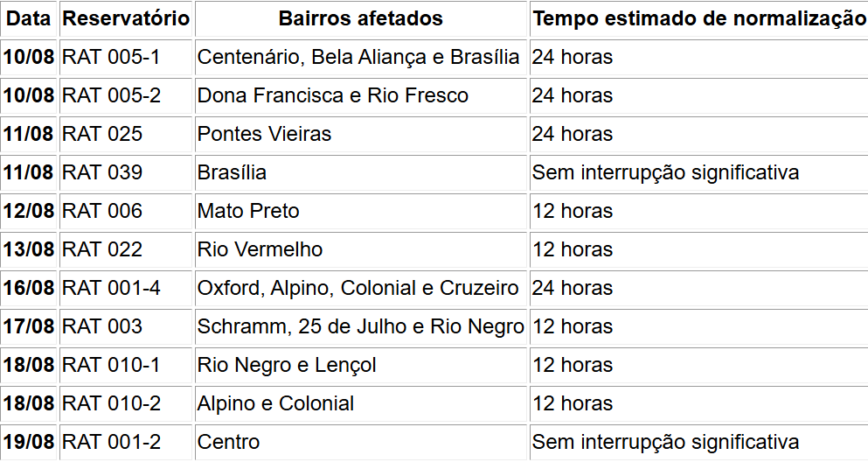Click the Centro neighborhood cell
This screenshot has width=868, height=462.
click(x=361, y=442)
